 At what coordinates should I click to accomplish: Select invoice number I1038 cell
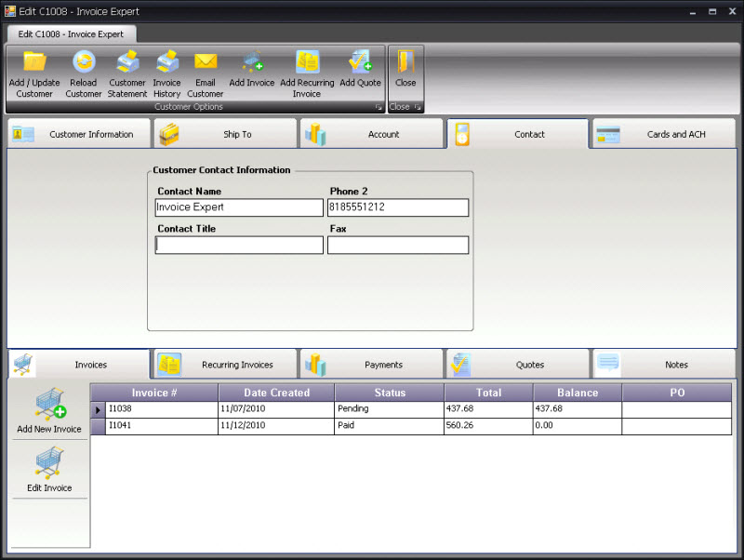[162, 409]
